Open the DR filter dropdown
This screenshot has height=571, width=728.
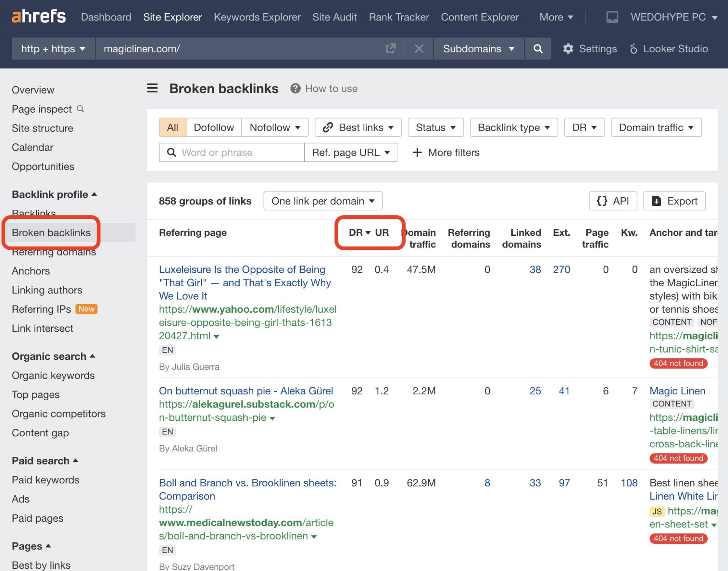(584, 127)
